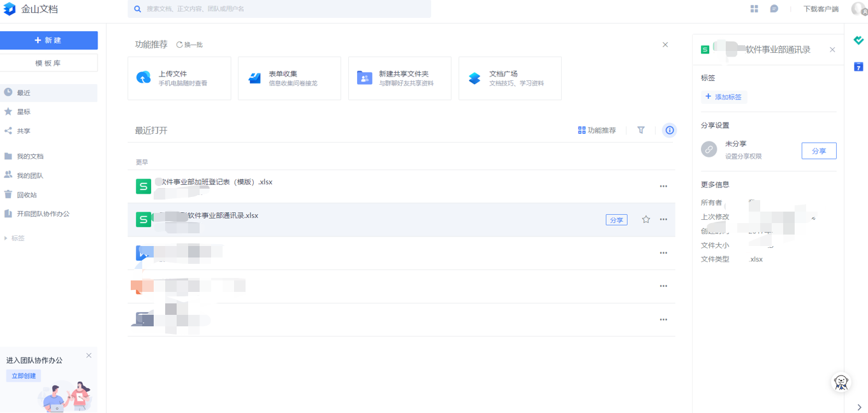Open the blue calendar icon on right
Screen dimensions: 868x413
coord(859,66)
